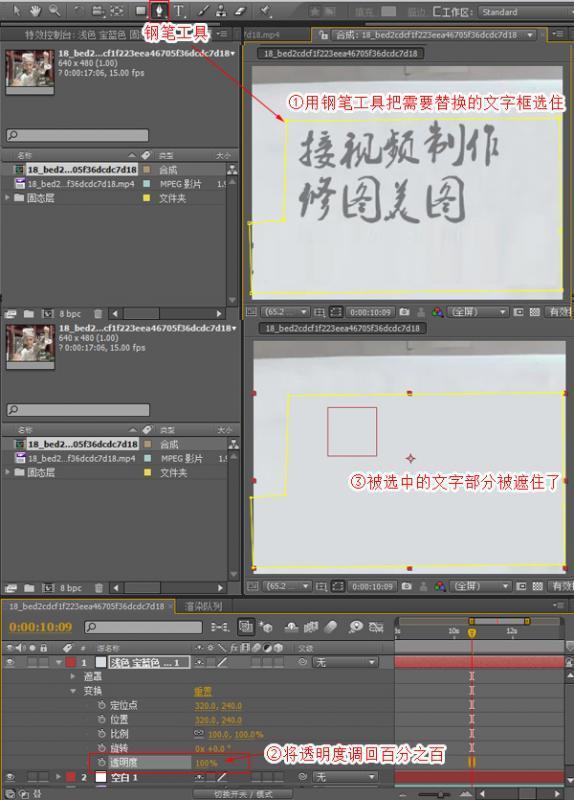The height and width of the screenshot is (800, 574).
Task: Select the Selection arrow tool
Action: pyautogui.click(x=17, y=10)
